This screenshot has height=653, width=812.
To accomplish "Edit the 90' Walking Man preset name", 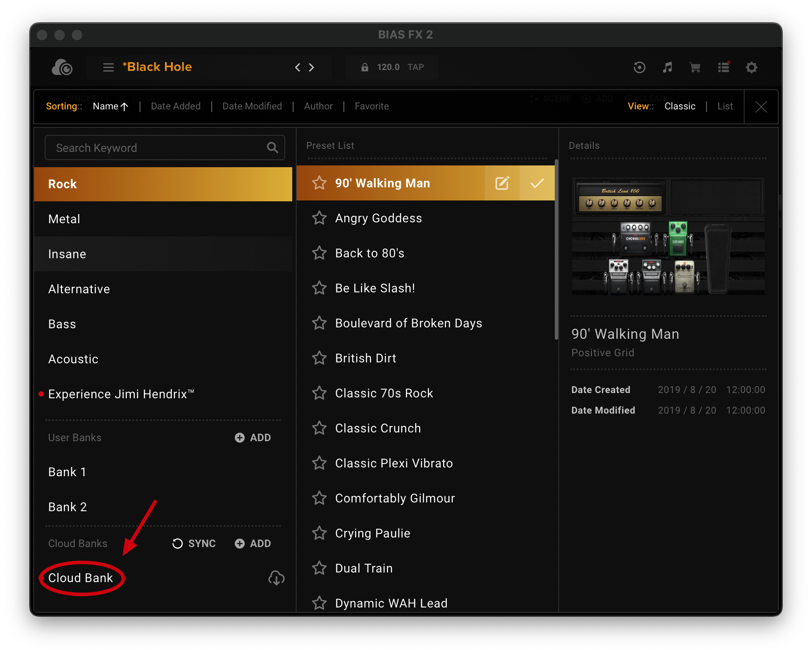I will (502, 183).
